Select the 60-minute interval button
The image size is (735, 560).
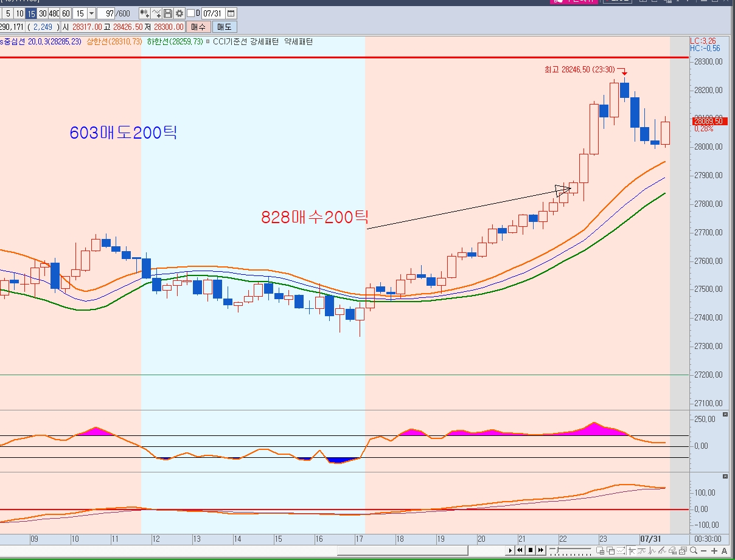(x=66, y=13)
